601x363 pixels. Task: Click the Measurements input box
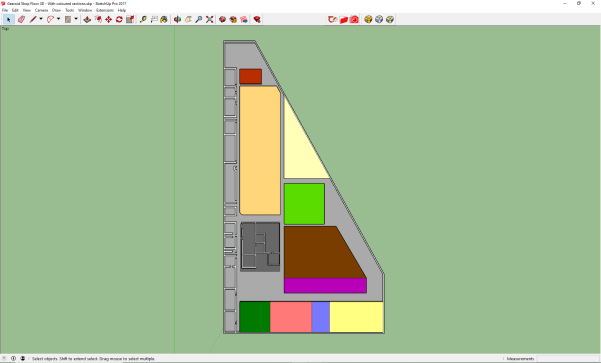click(568, 359)
